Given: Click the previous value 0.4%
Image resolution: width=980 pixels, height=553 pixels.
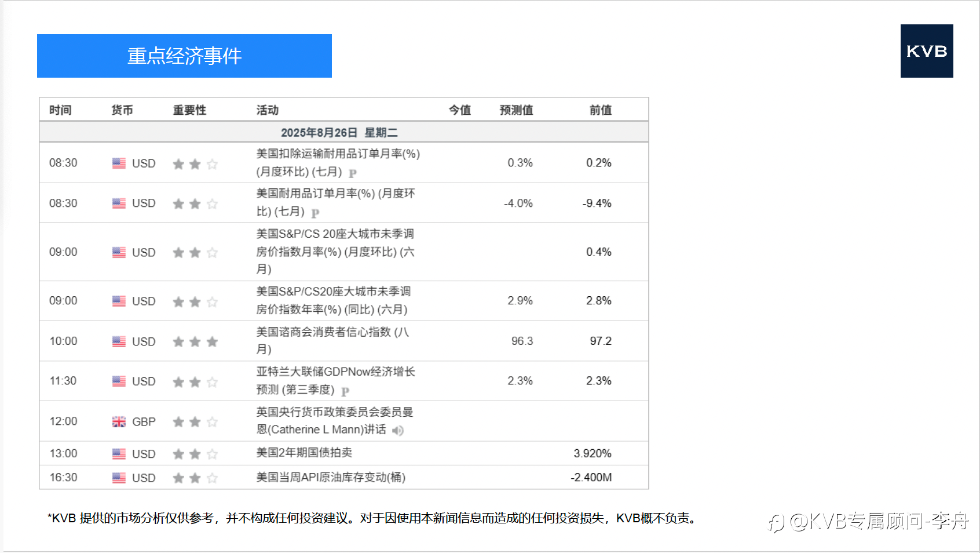Looking at the screenshot, I should coord(599,252).
